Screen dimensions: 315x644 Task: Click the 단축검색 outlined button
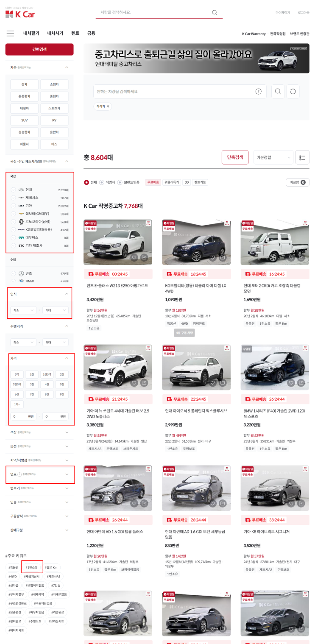235,157
